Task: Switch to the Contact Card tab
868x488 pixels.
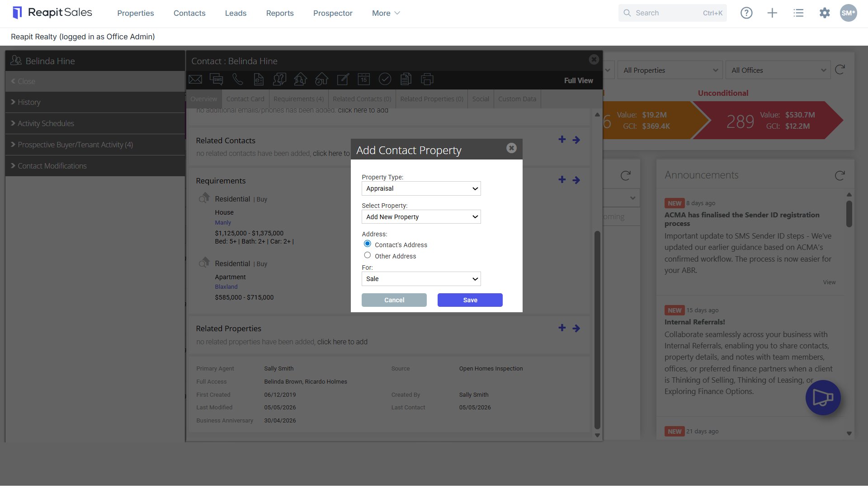Action: (x=245, y=99)
